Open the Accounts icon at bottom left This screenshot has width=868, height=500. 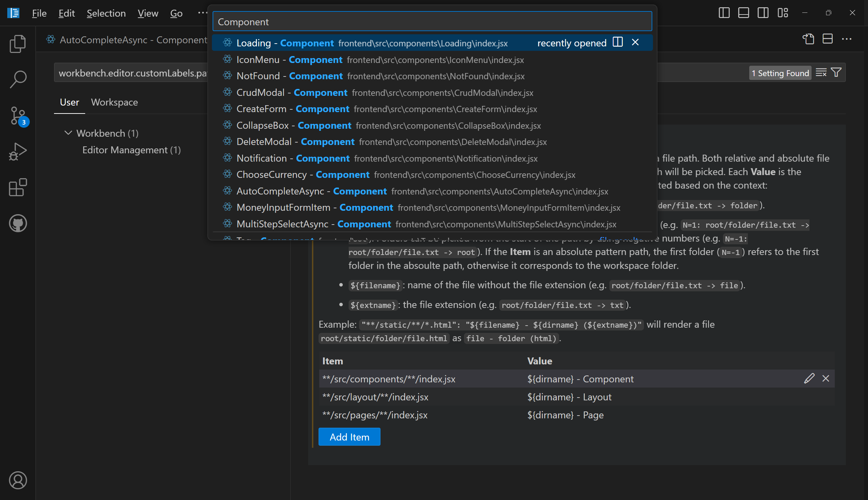point(18,480)
